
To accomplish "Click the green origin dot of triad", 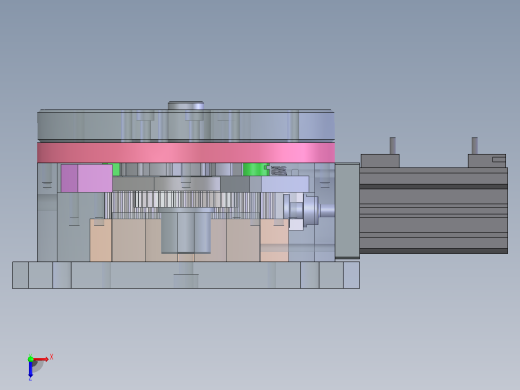I will (30, 359).
